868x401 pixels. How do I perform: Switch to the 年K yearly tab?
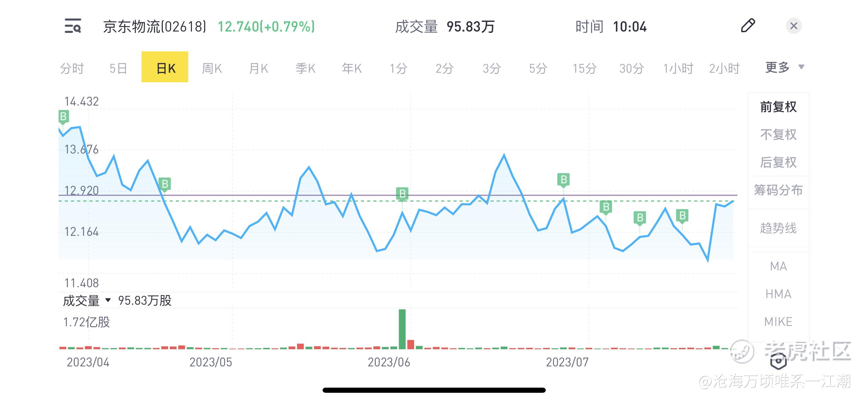[x=352, y=68]
